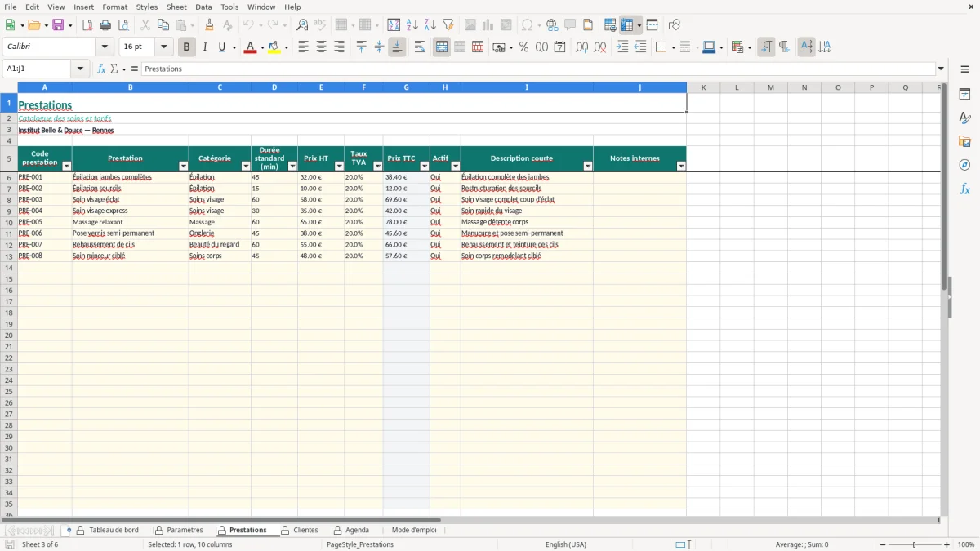Toggle Center Horizontally alignment

tap(321, 47)
